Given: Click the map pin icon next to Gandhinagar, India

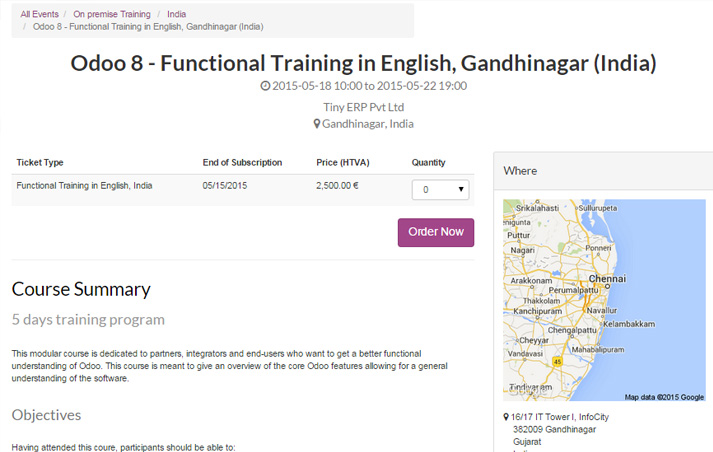Looking at the screenshot, I should (x=316, y=124).
